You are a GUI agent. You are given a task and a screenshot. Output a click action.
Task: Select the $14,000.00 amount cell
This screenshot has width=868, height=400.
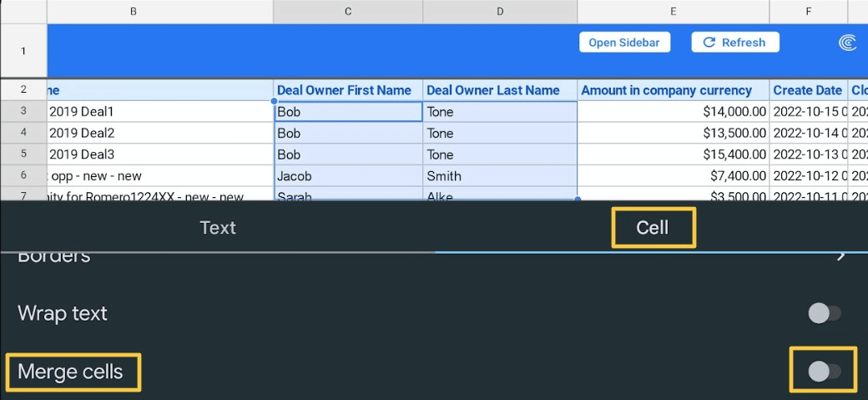(x=673, y=111)
